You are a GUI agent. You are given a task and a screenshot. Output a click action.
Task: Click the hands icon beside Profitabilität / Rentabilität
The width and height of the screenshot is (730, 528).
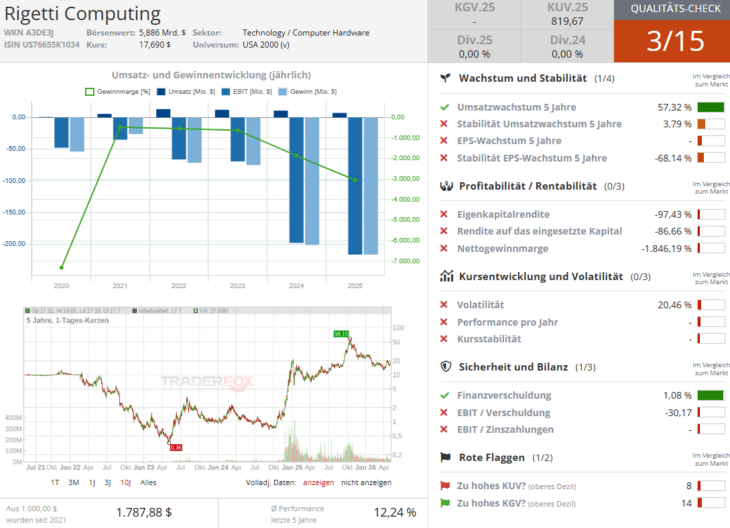click(446, 186)
